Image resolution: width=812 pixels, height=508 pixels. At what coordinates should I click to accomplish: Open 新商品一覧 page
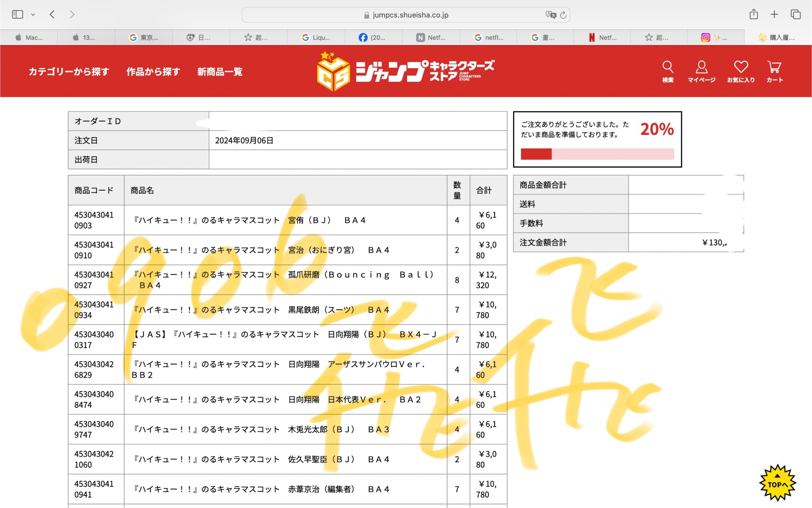tap(220, 71)
